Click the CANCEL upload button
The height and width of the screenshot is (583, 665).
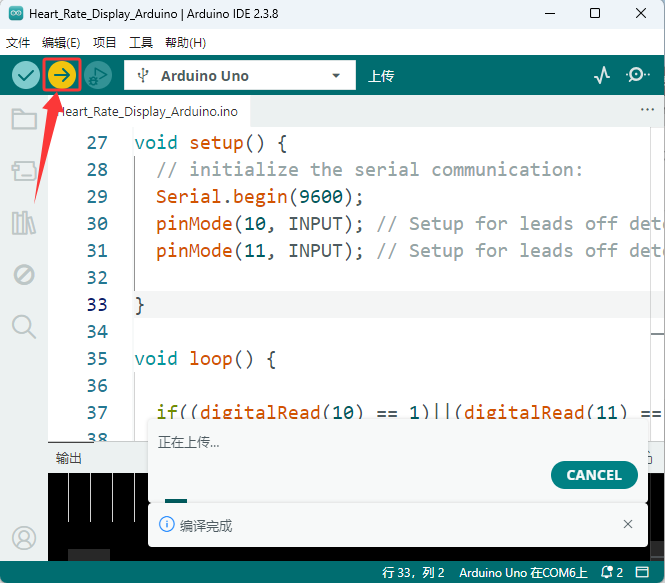[594, 475]
